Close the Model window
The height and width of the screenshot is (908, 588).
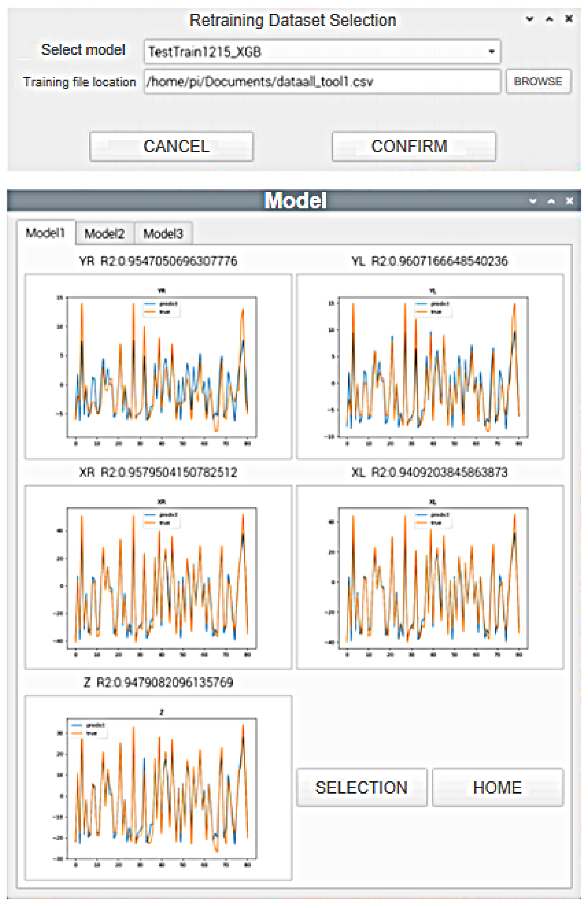click(569, 201)
